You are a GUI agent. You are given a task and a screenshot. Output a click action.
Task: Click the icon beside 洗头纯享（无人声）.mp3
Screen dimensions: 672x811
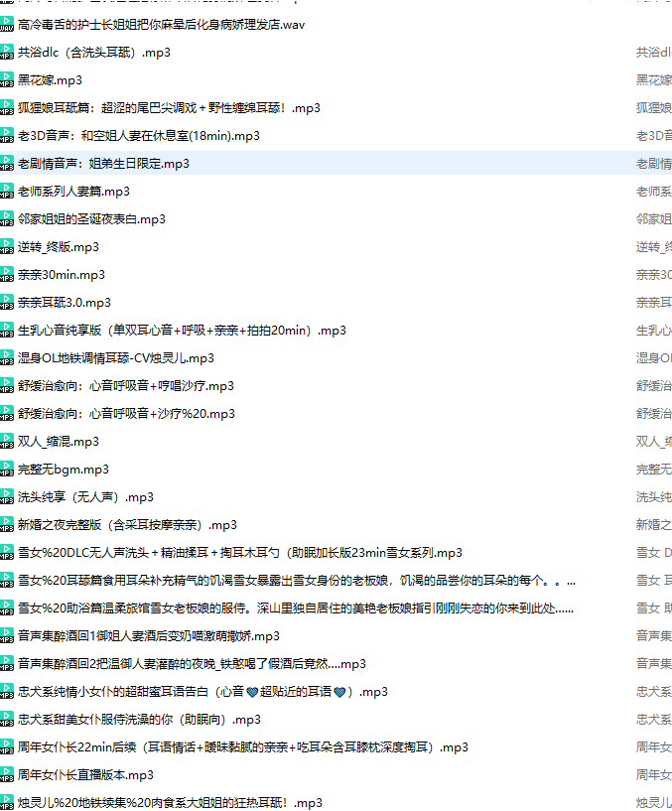[7, 497]
